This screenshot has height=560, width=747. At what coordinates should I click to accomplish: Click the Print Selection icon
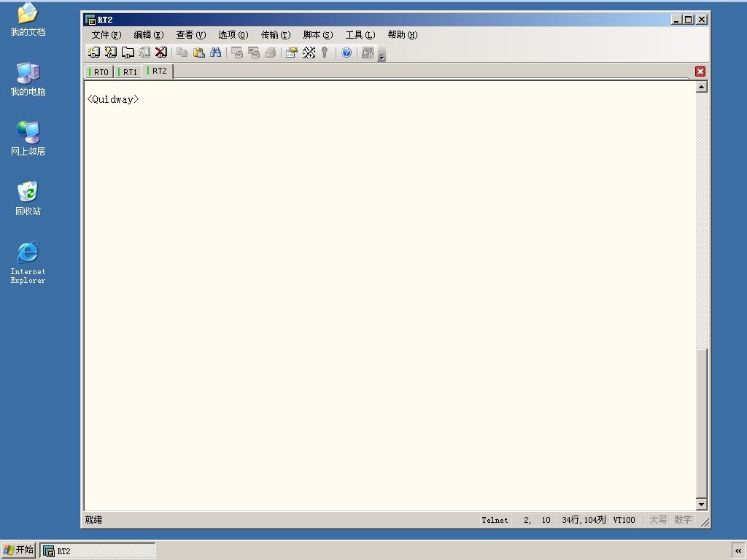tap(253, 52)
